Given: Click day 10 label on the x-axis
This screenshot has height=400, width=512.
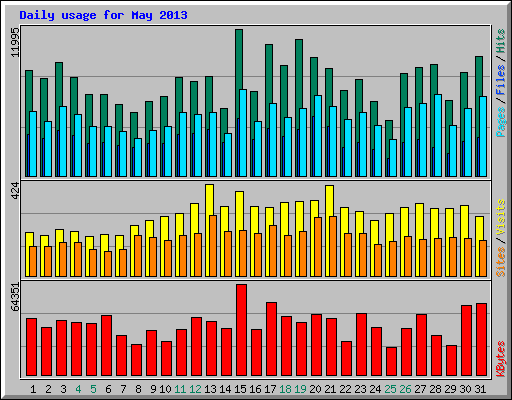Looking at the screenshot, I should pos(165,389).
